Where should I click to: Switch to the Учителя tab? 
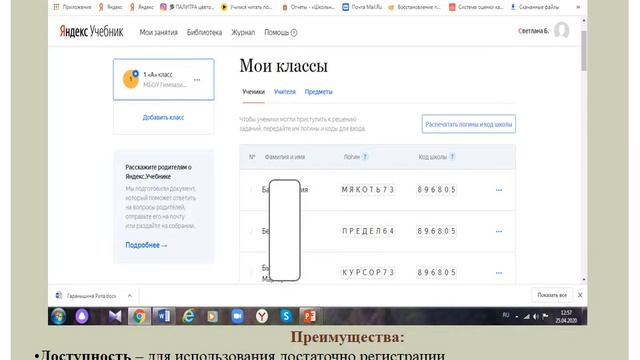[x=285, y=92]
